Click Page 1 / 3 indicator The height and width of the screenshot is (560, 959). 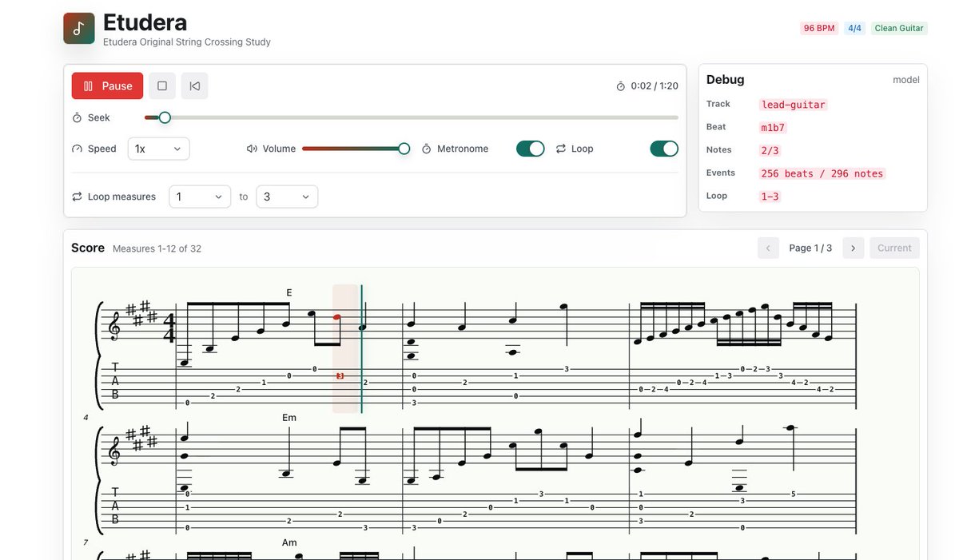[810, 248]
